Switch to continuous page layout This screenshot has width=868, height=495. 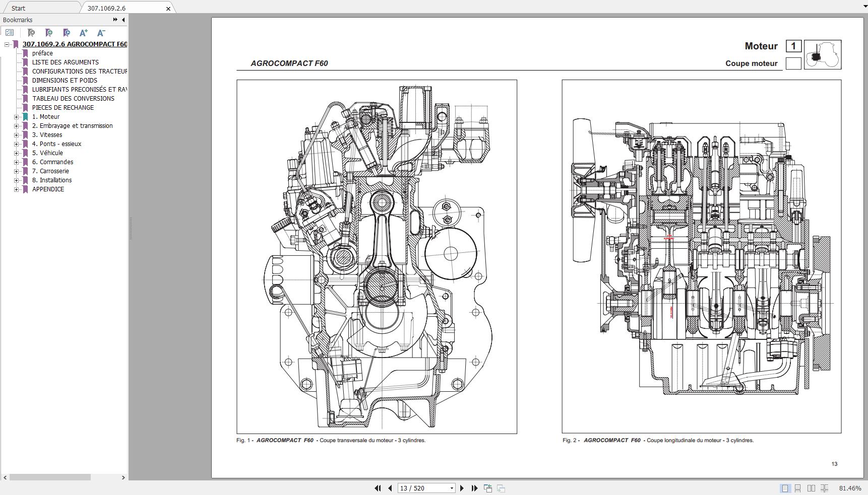coord(798,488)
